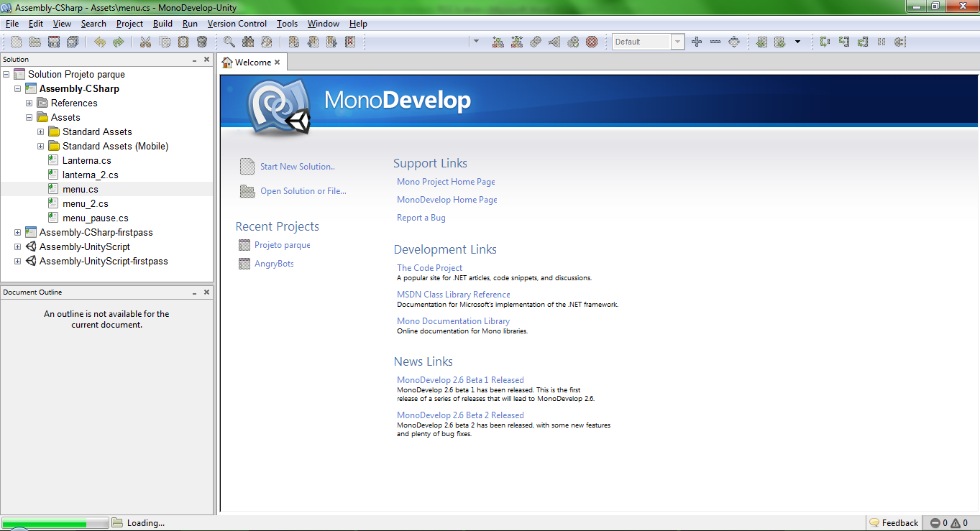Click the Copy toolbar icon
Viewport: 980px width, 531px height.
click(165, 42)
